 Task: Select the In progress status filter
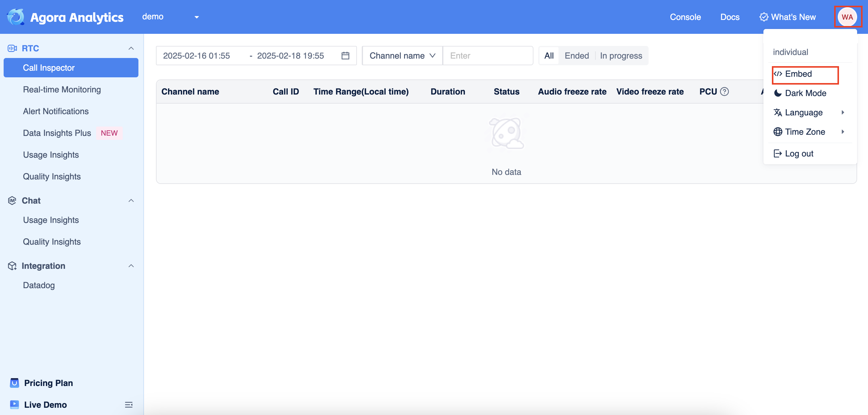click(x=621, y=56)
